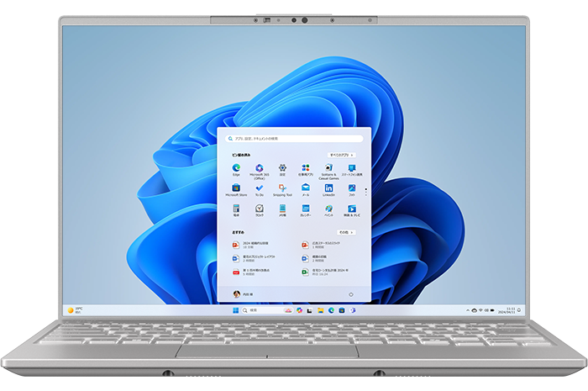Image resolution: width=588 pixels, height=391 pixels.
Task: Launch the Paint app
Action: (x=329, y=209)
